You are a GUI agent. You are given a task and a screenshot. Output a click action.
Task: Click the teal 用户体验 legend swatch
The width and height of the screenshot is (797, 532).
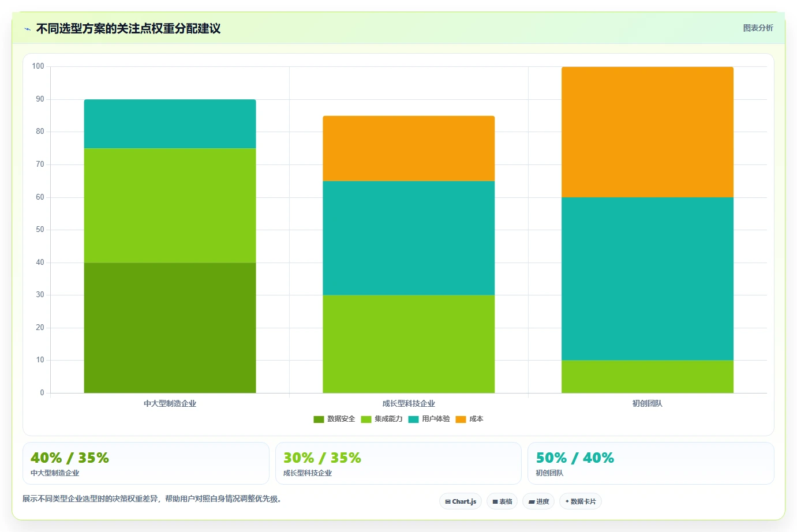pos(413,419)
